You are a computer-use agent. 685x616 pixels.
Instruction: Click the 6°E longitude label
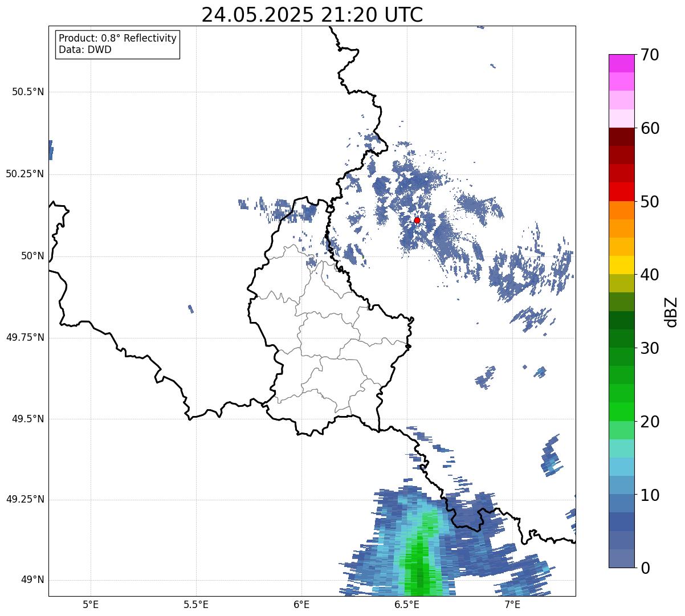tap(301, 604)
